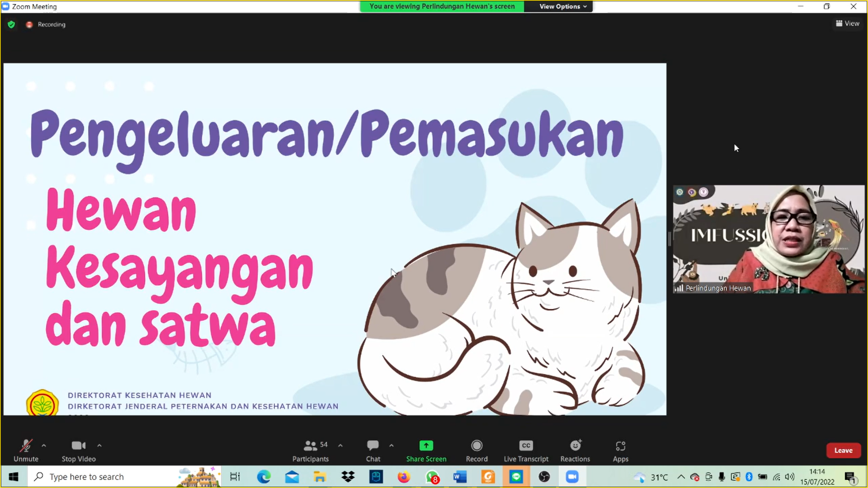The width and height of the screenshot is (868, 488).
Task: Open the View layout menu
Action: [848, 23]
